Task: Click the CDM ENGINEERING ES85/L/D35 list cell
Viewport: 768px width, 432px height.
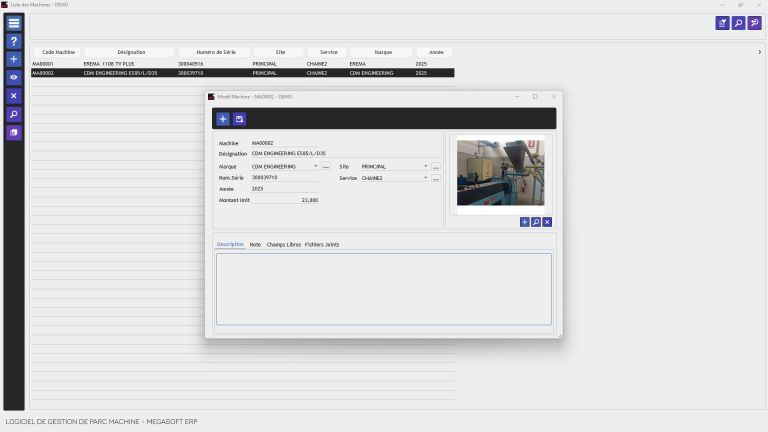Action: point(120,73)
